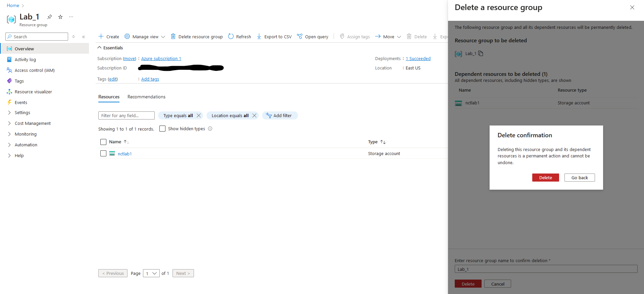Sort resources by Type column arrows

(383, 142)
